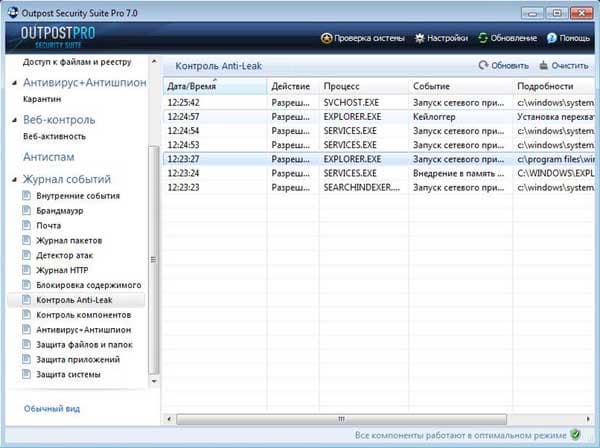Click the log icon beside Внутренние события
The width and height of the screenshot is (600, 448).
(26, 195)
